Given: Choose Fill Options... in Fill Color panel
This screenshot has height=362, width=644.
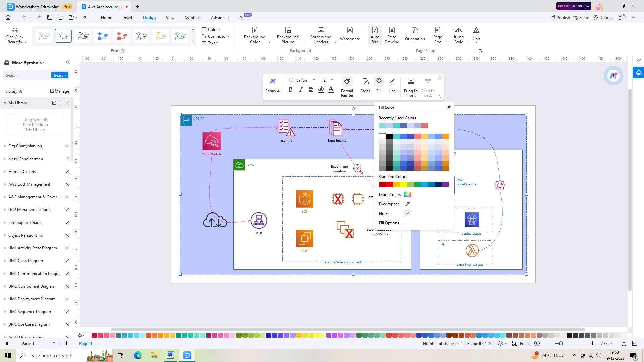Looking at the screenshot, I should (x=390, y=223).
